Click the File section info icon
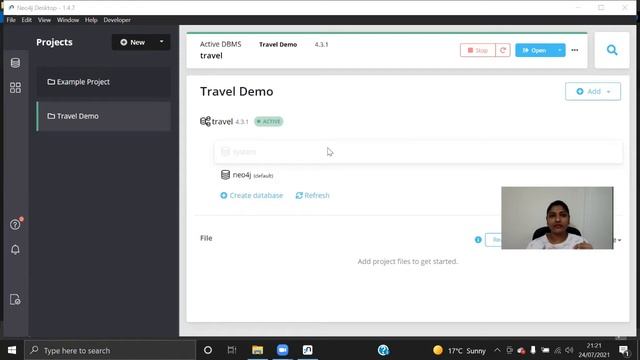This screenshot has height=360, width=640. click(478, 240)
